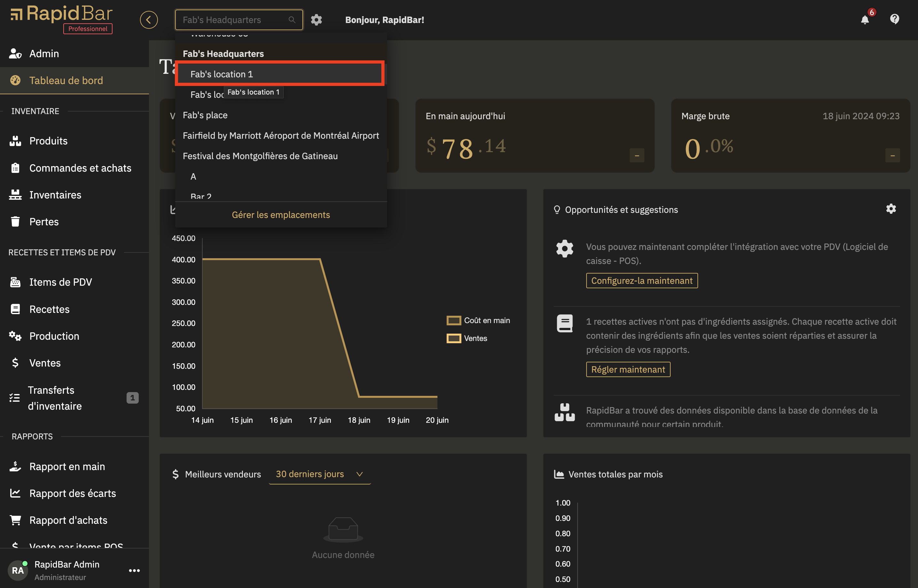The height and width of the screenshot is (588, 918).
Task: Click the Transferts d'inventaire list icon
Action: coord(14,398)
